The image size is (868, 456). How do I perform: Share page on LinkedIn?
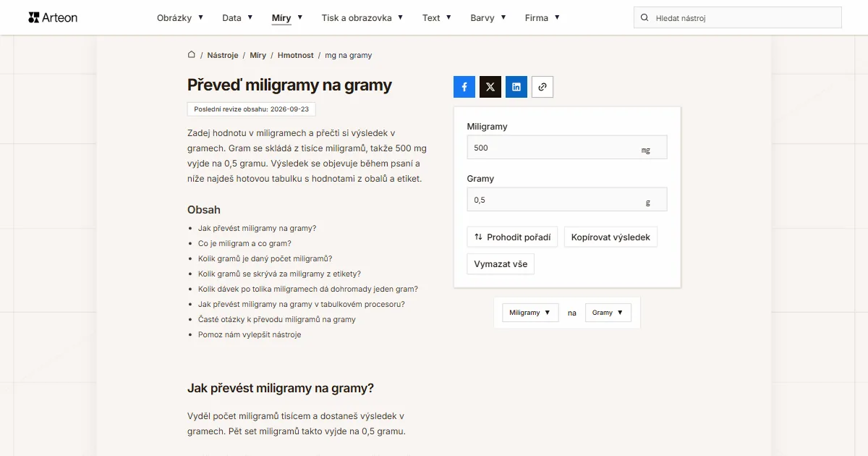pos(516,87)
